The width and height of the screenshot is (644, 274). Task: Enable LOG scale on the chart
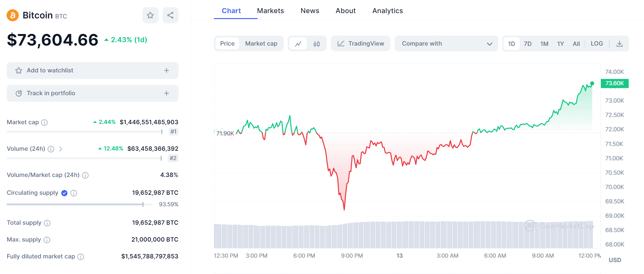[x=596, y=44]
